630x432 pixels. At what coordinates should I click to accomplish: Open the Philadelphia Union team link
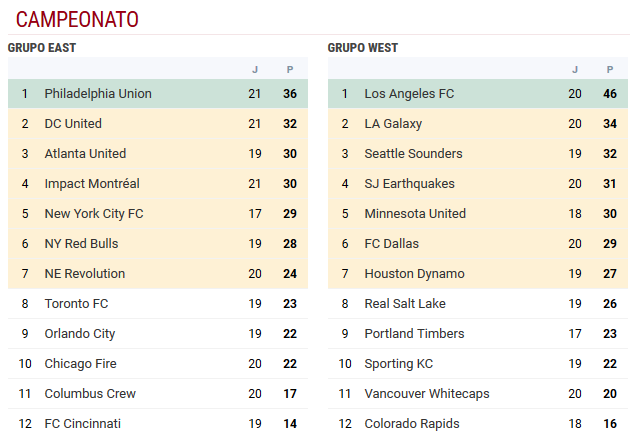98,94
